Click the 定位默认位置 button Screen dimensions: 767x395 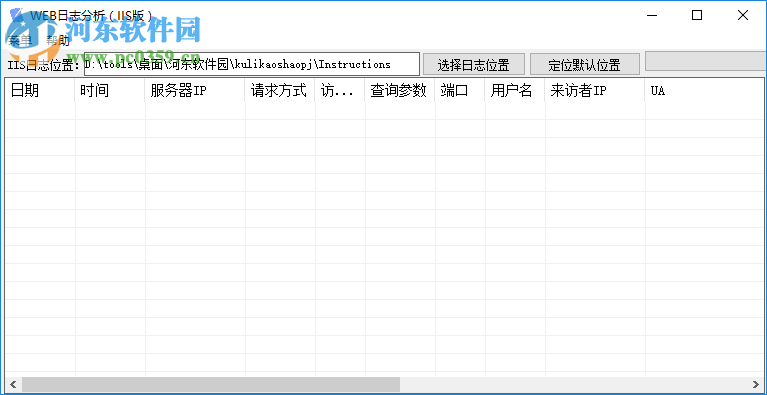click(x=585, y=64)
